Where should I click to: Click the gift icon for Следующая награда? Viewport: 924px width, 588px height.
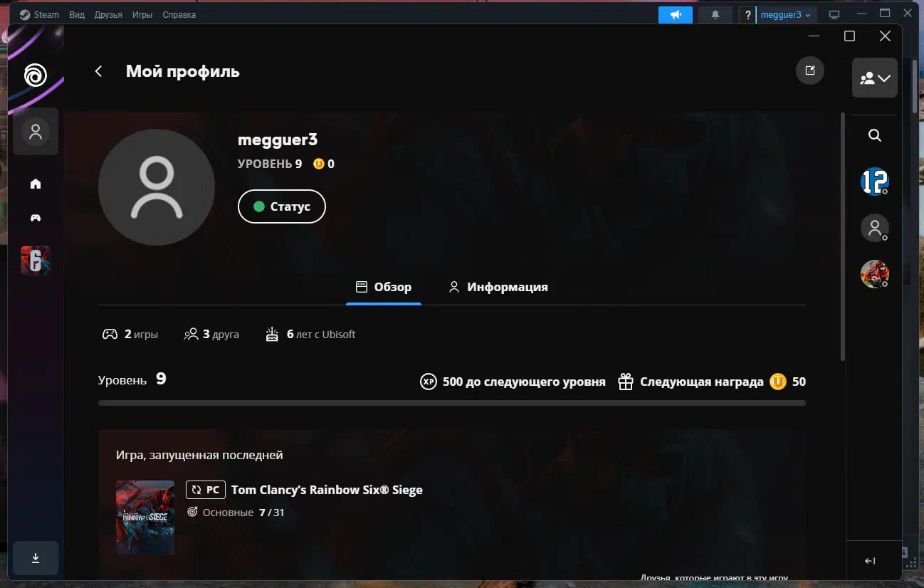tap(626, 382)
